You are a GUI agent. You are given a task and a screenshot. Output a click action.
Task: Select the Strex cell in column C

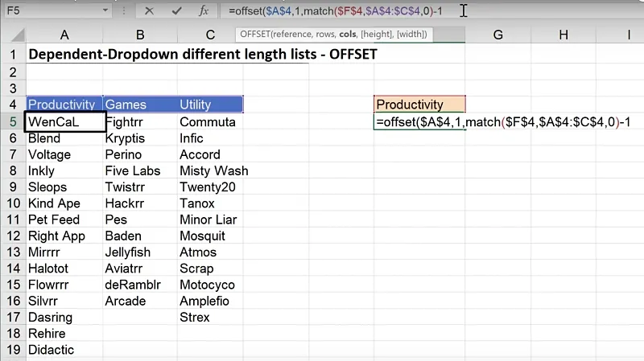point(195,318)
